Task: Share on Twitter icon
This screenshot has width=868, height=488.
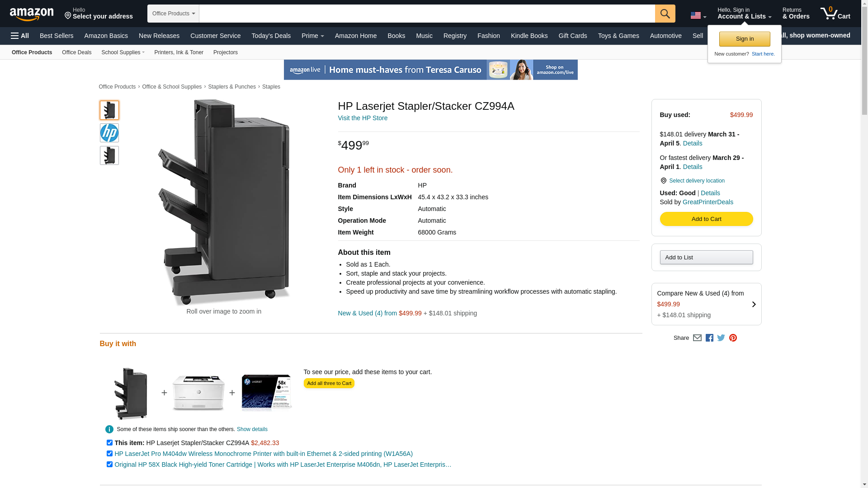Action: [x=721, y=338]
